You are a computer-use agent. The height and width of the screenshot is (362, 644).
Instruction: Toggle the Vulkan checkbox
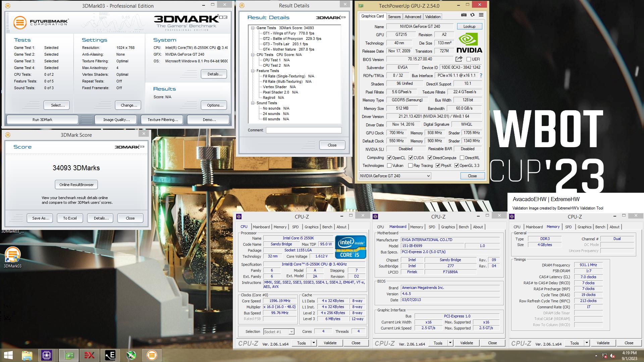(389, 165)
